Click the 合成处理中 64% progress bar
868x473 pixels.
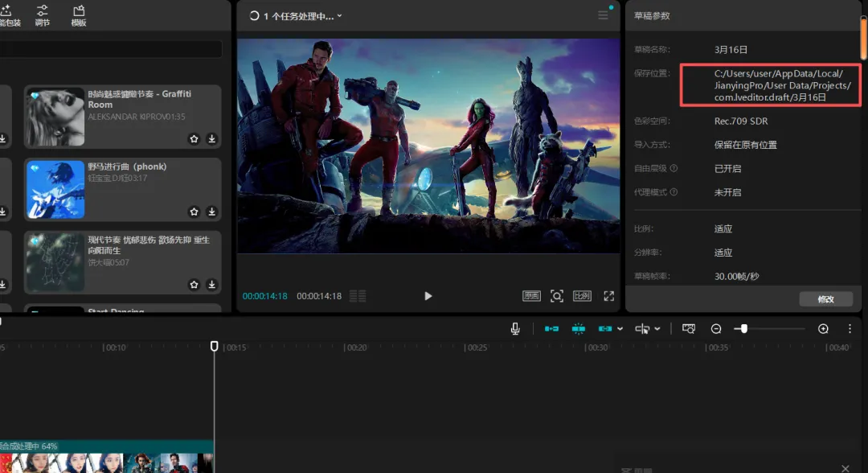[x=106, y=446]
